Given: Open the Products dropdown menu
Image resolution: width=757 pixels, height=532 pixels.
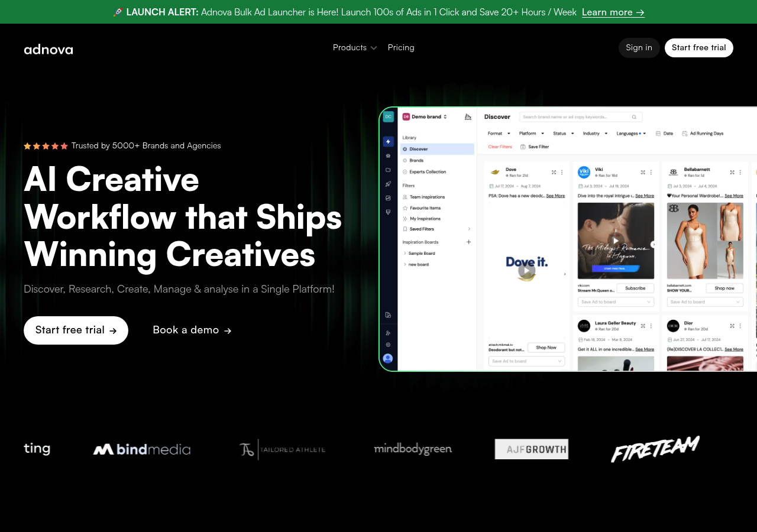Looking at the screenshot, I should click(354, 47).
